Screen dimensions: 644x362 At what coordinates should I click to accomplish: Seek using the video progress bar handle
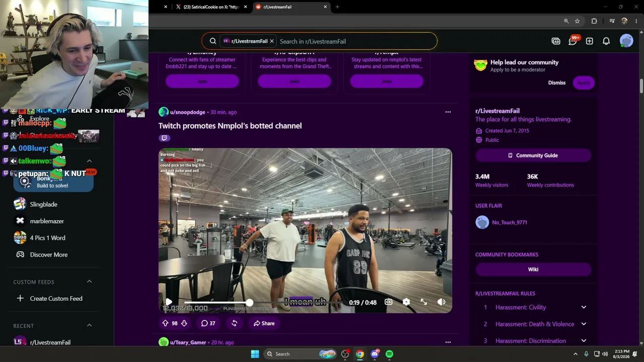click(x=250, y=302)
